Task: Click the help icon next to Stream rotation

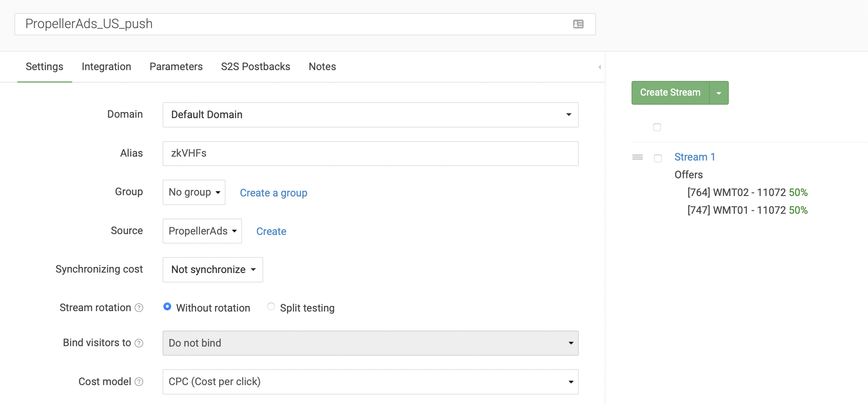Action: coord(139,308)
